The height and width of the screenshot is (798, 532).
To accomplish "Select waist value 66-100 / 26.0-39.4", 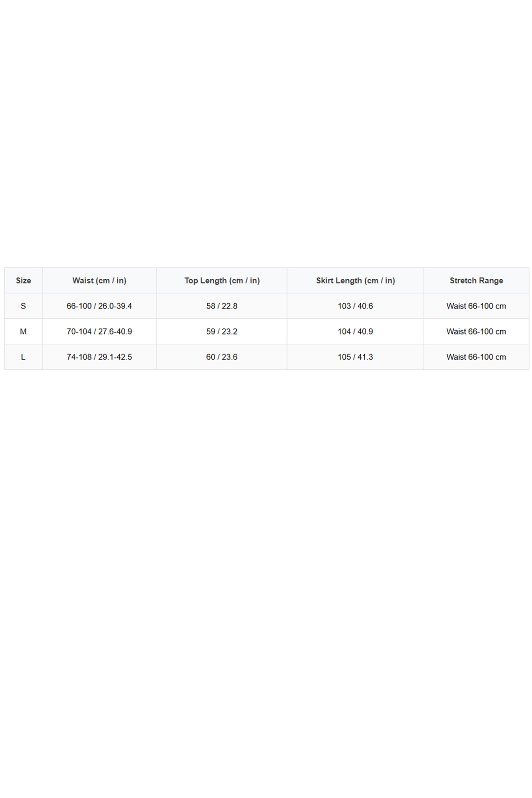I will (99, 306).
